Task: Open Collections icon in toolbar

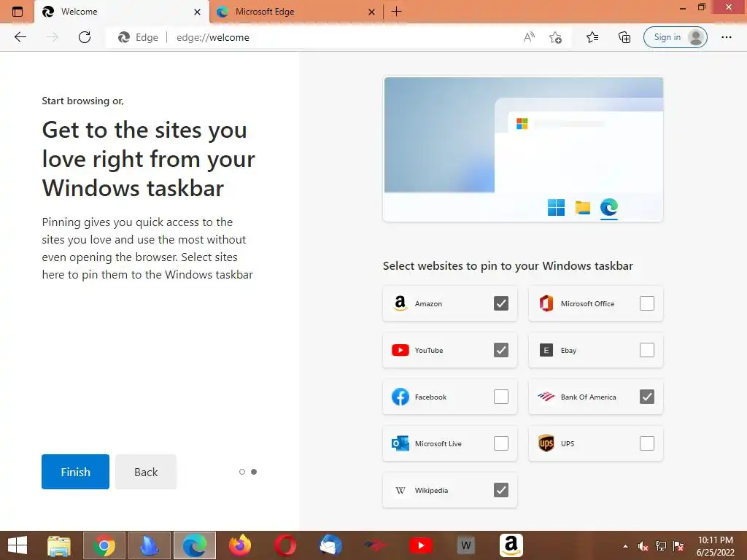Action: [624, 37]
